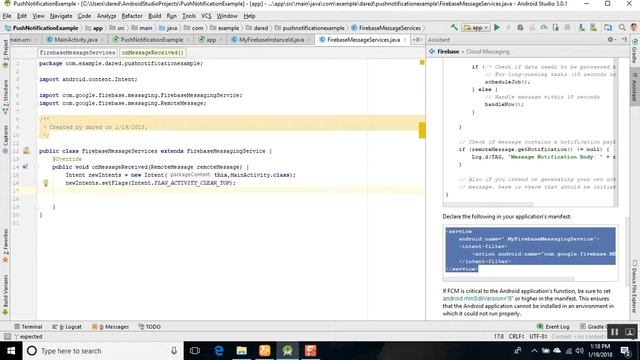Viewport: 640px width, 360px height.
Task: Open File Explorer from the taskbar
Action: (x=242, y=351)
